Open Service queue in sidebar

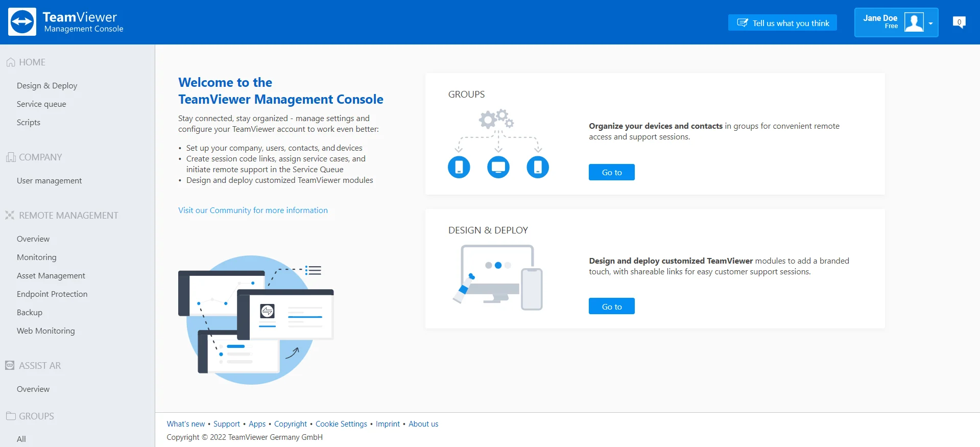pyautogui.click(x=41, y=104)
